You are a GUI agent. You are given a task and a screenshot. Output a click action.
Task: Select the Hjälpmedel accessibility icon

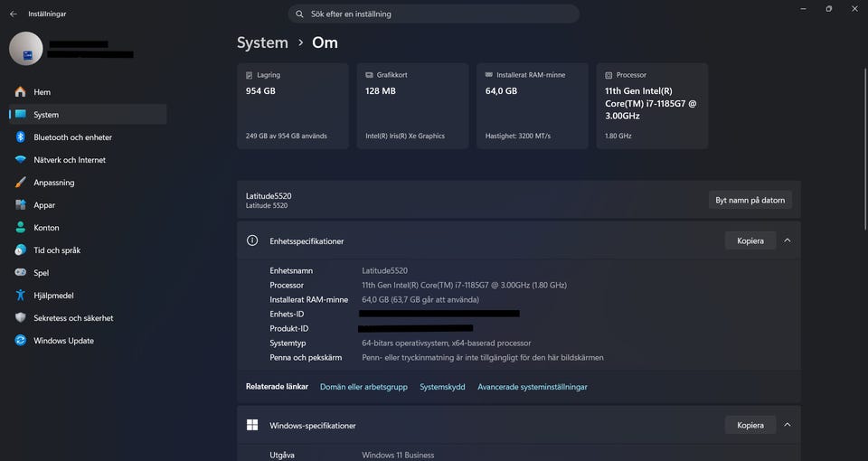click(x=20, y=296)
